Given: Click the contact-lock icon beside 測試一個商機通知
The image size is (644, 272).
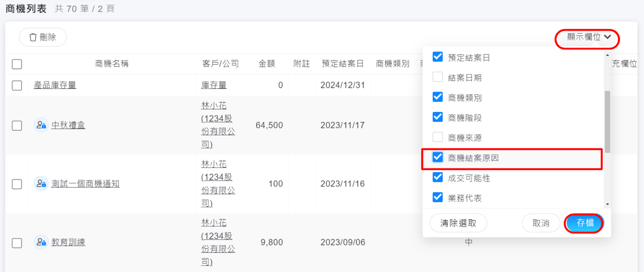Looking at the screenshot, I should [41, 184].
